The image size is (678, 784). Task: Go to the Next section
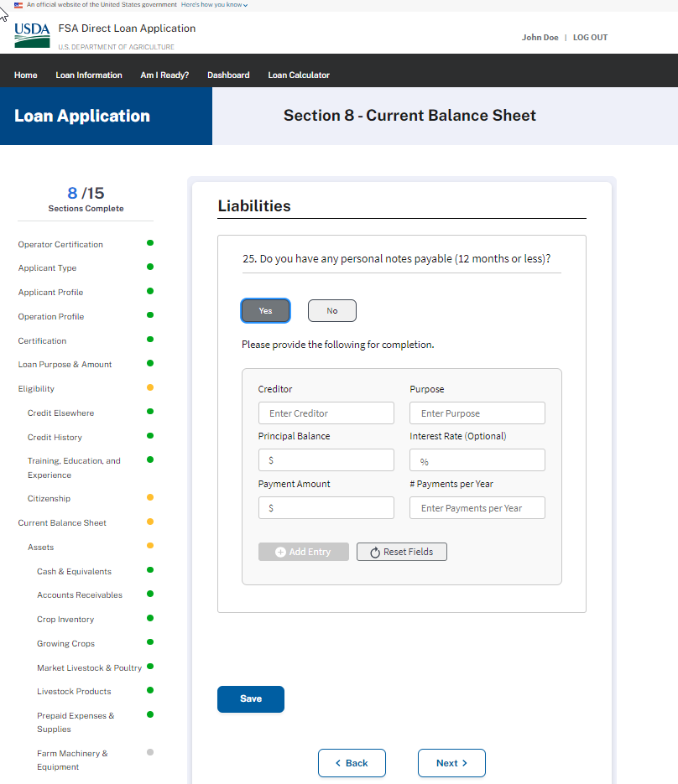(451, 763)
